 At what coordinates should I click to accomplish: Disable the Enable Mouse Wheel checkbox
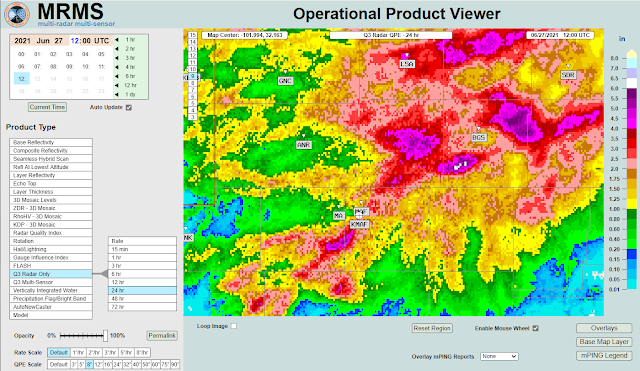click(x=536, y=328)
